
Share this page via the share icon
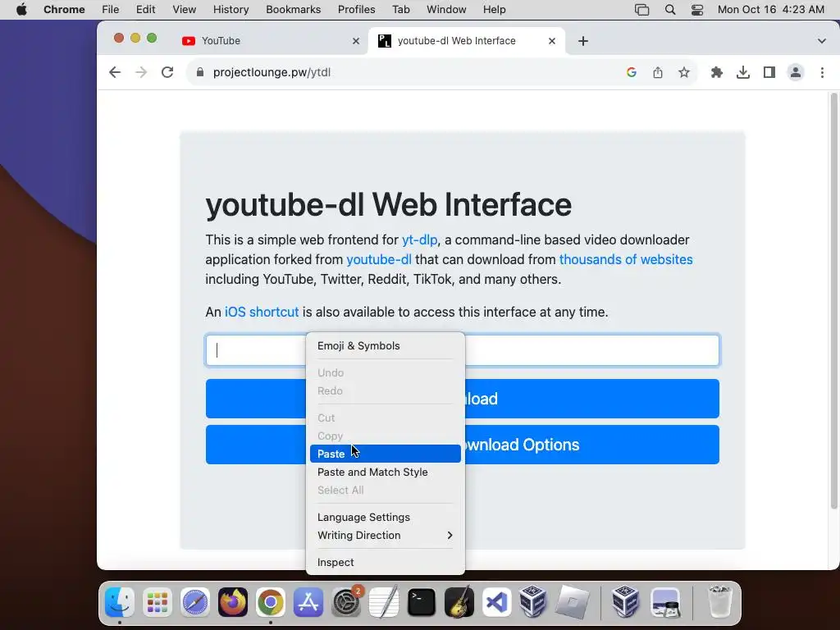658,72
